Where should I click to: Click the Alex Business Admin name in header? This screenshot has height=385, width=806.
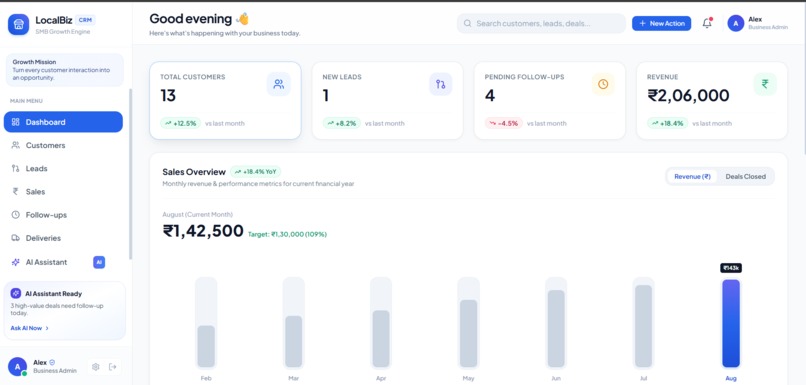[x=768, y=23]
